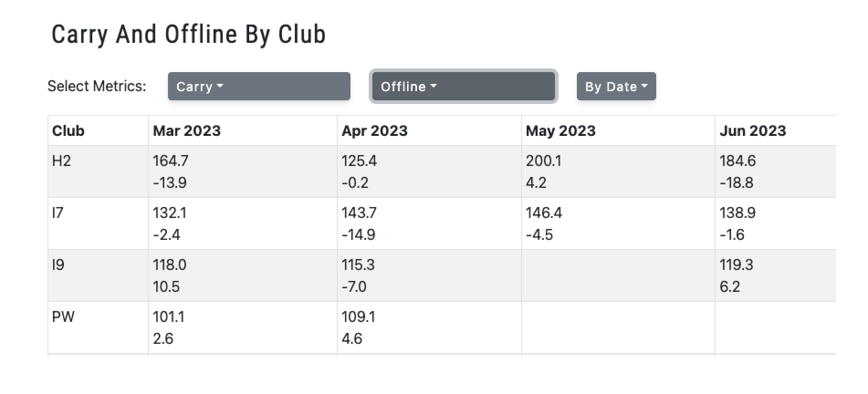The image size is (868, 394).
Task: Click the Mar 2023 column header
Action: [x=187, y=131]
